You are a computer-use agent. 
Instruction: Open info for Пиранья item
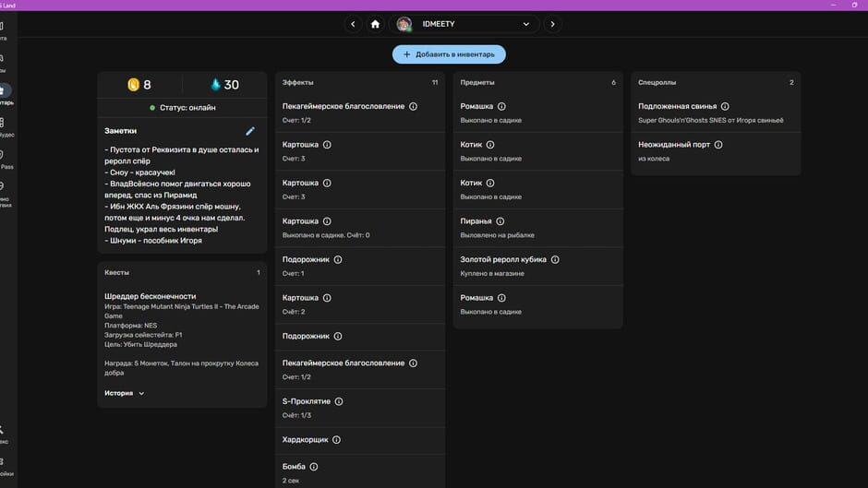(500, 221)
